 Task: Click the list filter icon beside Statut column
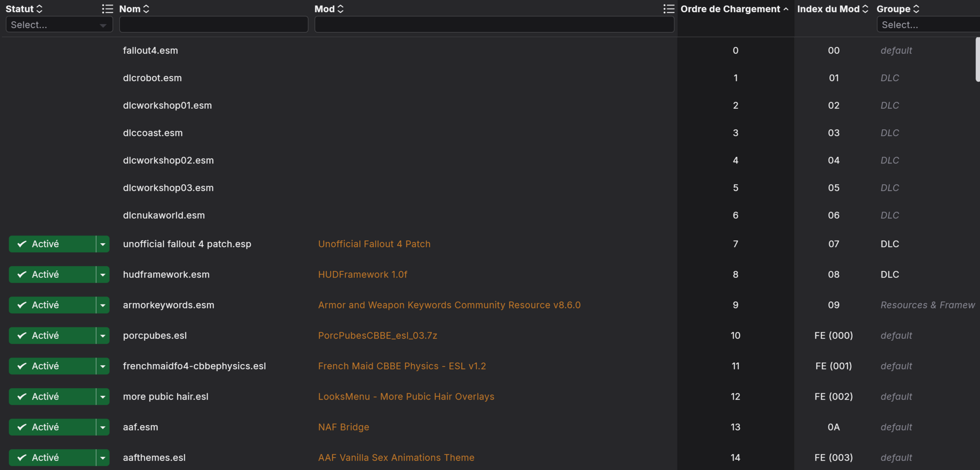coord(107,9)
